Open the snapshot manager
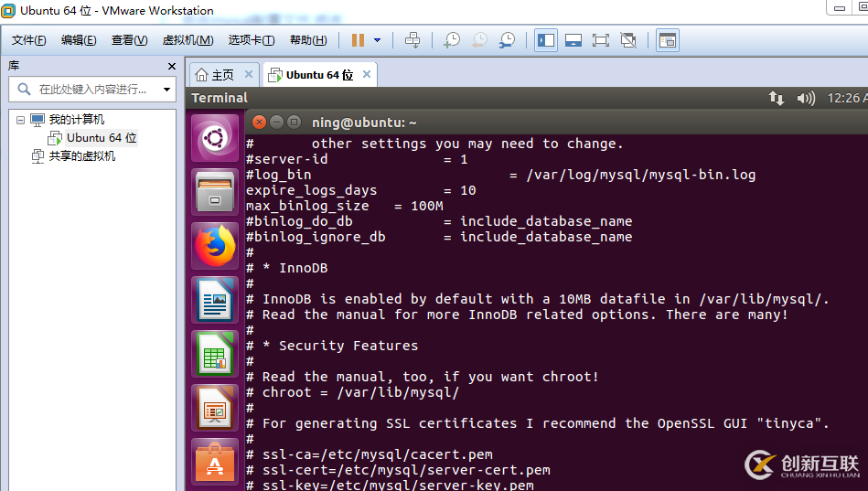868x491 pixels. pos(507,40)
